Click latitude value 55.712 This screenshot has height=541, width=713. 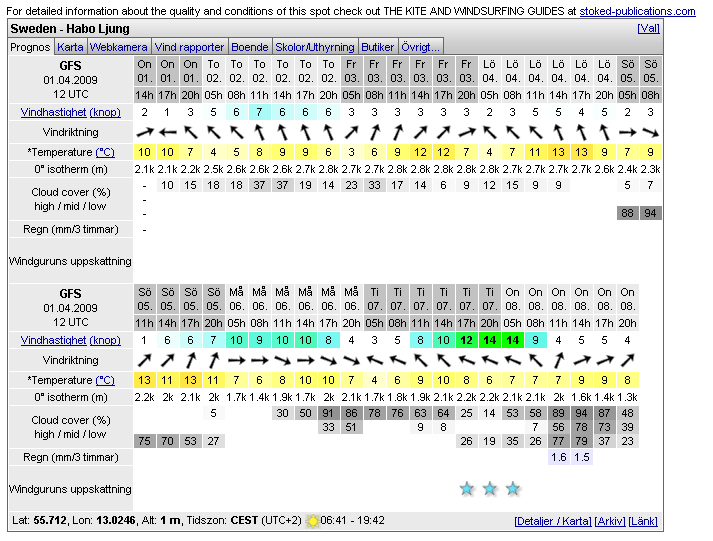[50, 520]
